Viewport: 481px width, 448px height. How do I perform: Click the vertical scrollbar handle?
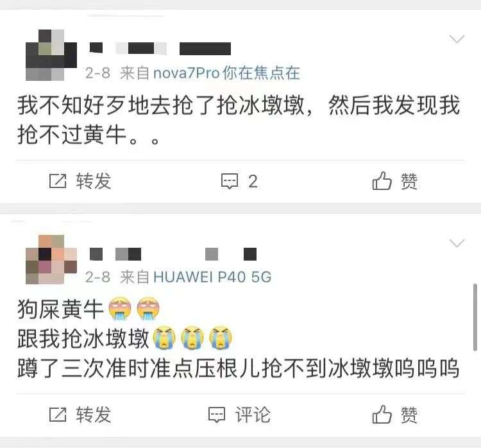point(475,317)
